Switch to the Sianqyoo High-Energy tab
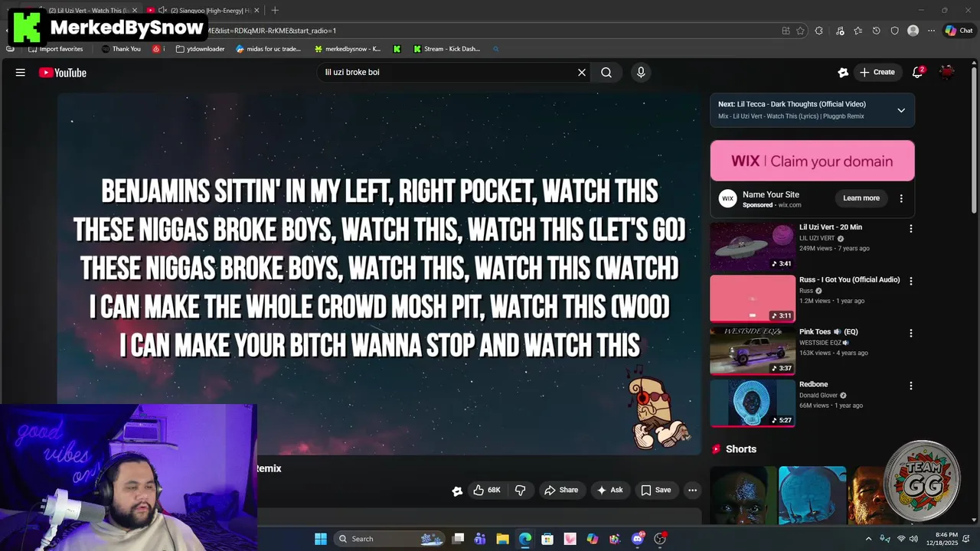Image resolution: width=980 pixels, height=551 pixels. tap(203, 10)
